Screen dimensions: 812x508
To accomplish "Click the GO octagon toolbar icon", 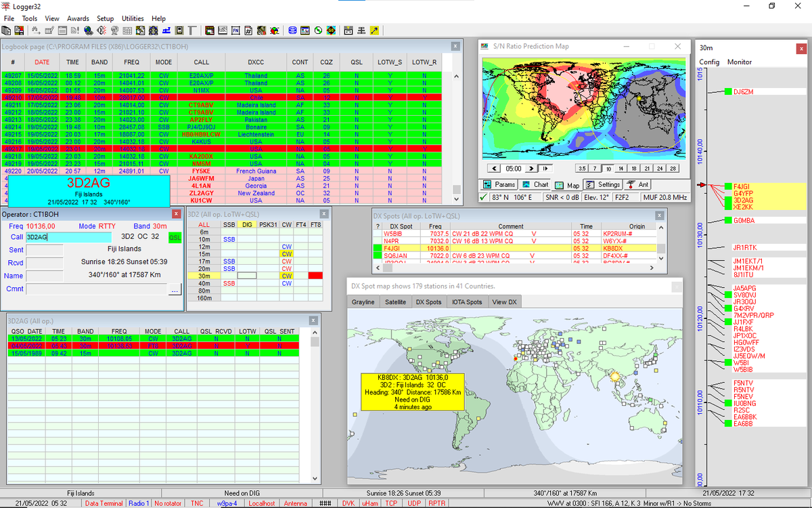I will pyautogui.click(x=331, y=30).
